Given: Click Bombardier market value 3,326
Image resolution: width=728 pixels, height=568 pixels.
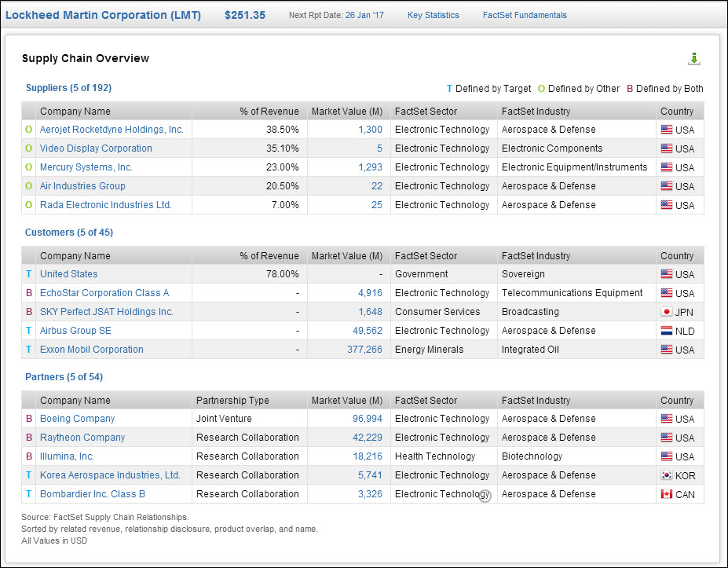Looking at the screenshot, I should tap(370, 493).
